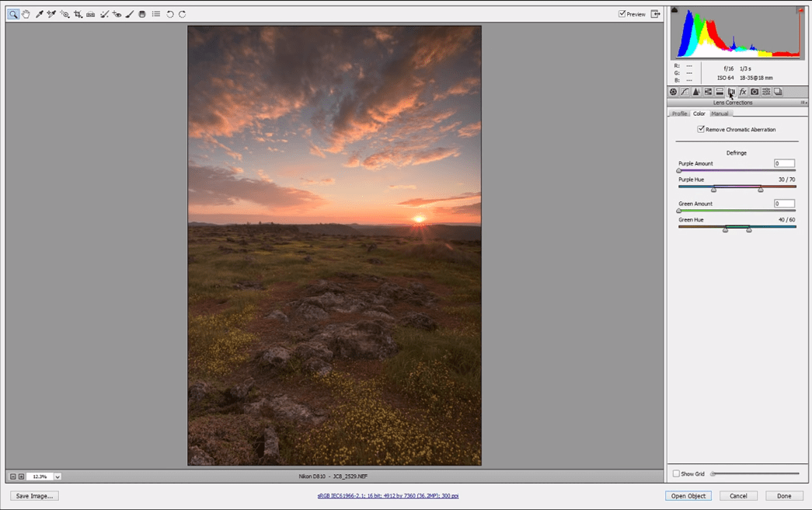Screen dimensions: 812x510
Task: Click the 'f/16' aperture text
Action: pyautogui.click(x=728, y=68)
